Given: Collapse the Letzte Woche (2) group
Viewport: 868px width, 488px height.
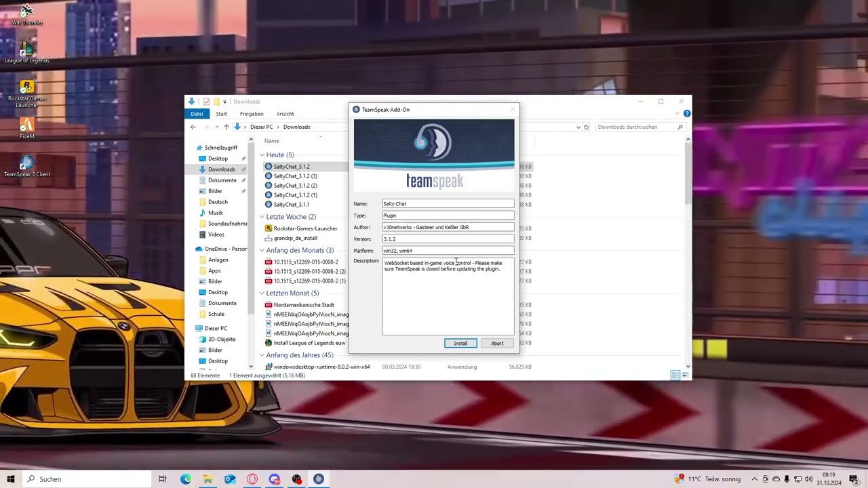Looking at the screenshot, I should point(262,217).
